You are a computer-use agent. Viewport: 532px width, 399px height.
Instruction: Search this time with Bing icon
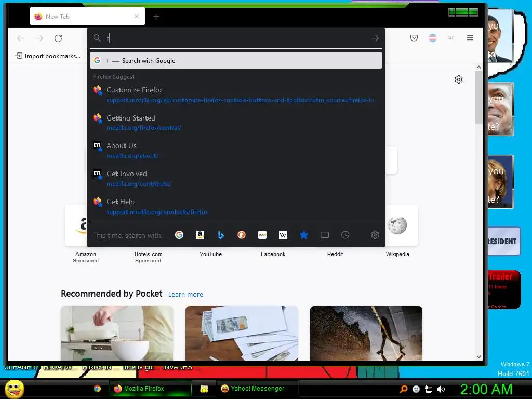[220, 235]
